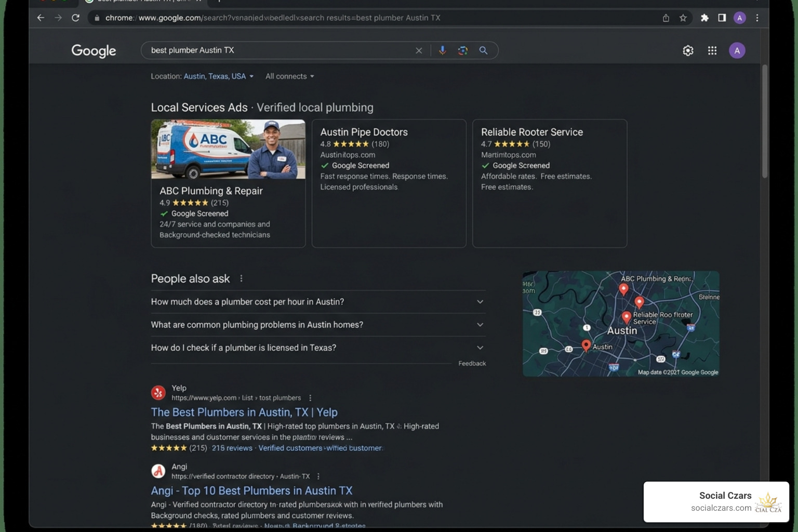Clear the search box with the X
798x532 pixels.
419,50
